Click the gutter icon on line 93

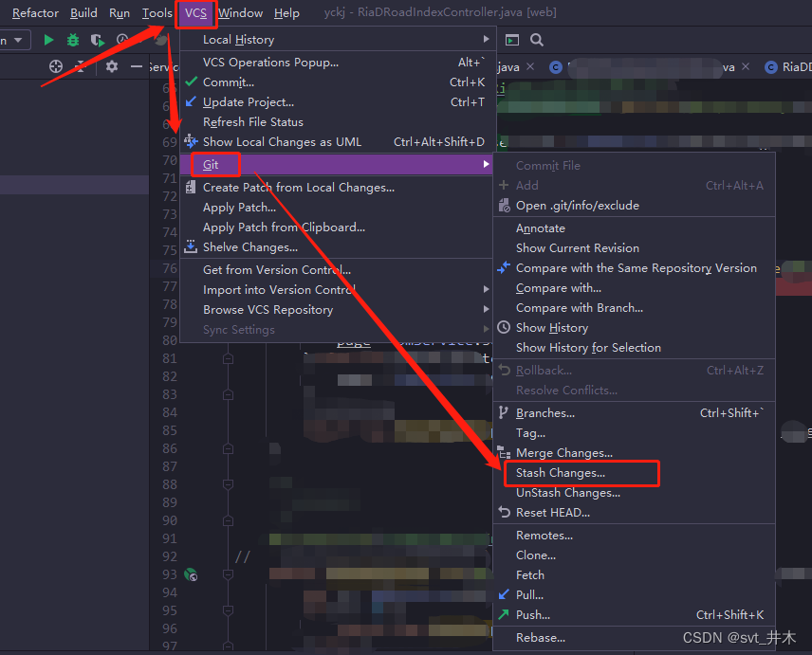[x=191, y=574]
